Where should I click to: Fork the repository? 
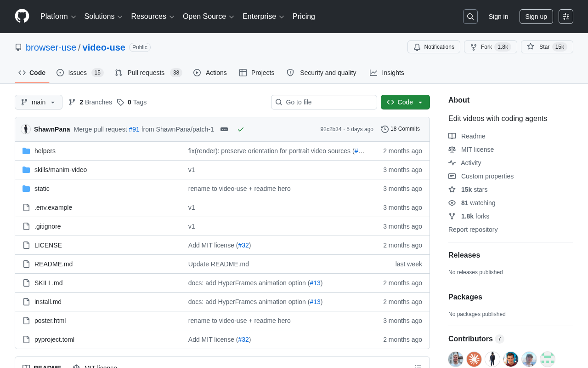point(491,47)
